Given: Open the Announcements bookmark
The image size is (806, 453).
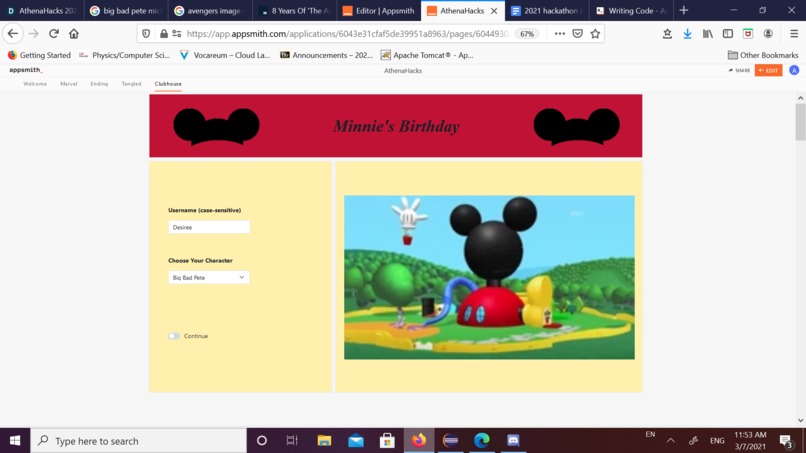Looking at the screenshot, I should pos(326,55).
